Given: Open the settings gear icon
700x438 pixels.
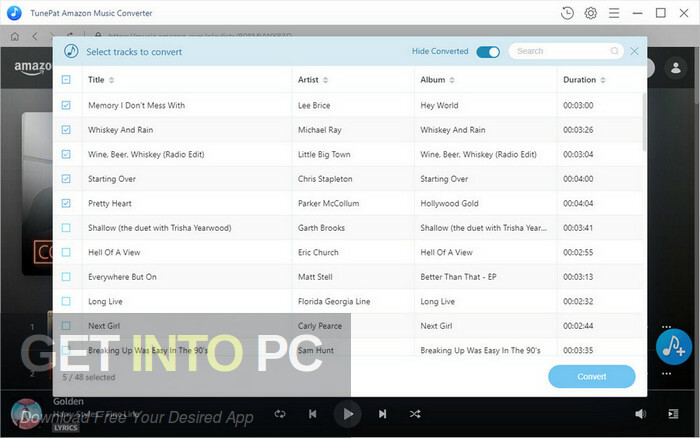Looking at the screenshot, I should (x=590, y=13).
